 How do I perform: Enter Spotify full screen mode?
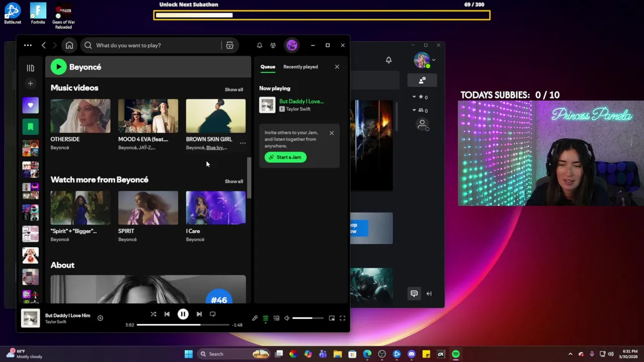[x=343, y=318]
